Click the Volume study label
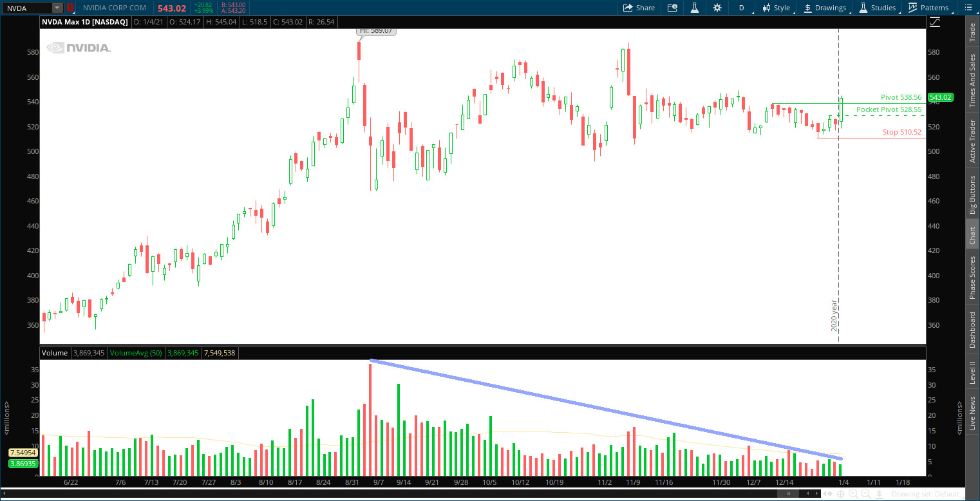 pyautogui.click(x=55, y=353)
